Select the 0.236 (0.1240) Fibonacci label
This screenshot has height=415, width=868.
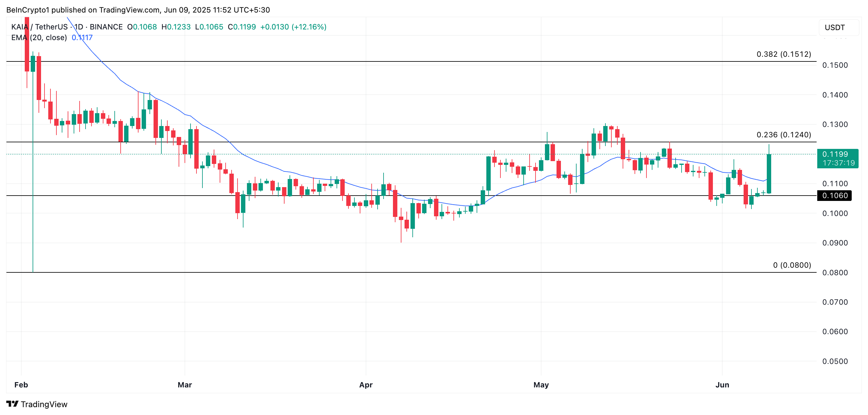(783, 134)
